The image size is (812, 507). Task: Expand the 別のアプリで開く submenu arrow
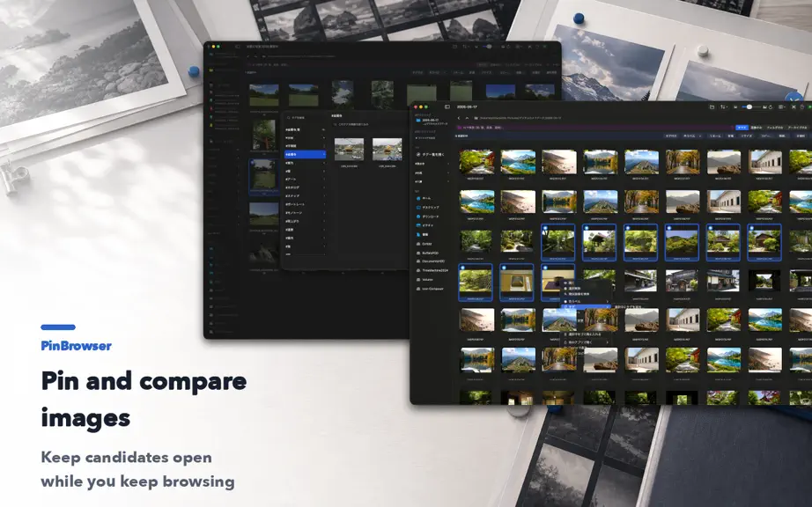[x=607, y=342]
